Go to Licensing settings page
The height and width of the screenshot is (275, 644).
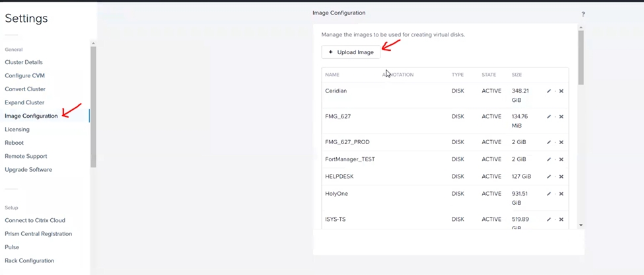17,130
